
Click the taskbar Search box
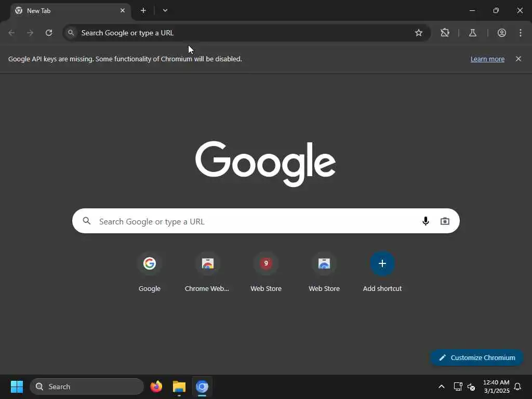[87, 387]
